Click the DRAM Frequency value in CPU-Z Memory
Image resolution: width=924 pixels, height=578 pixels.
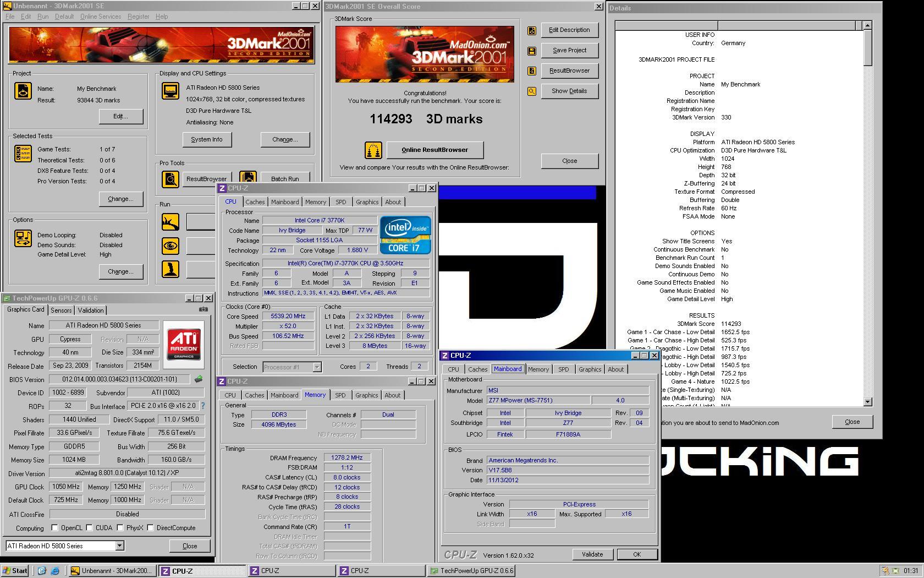pos(347,457)
